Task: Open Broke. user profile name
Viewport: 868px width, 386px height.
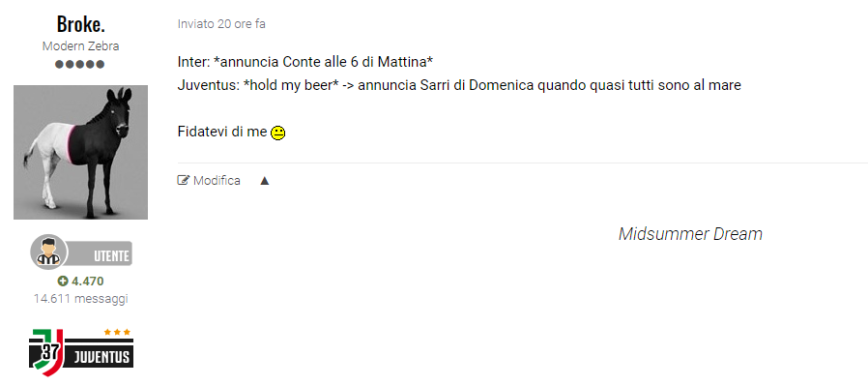Action: (81, 24)
